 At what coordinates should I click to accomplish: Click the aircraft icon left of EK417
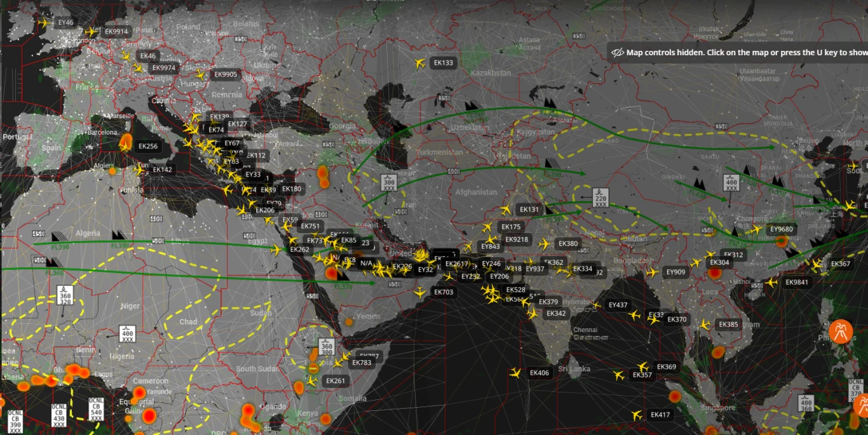637,415
